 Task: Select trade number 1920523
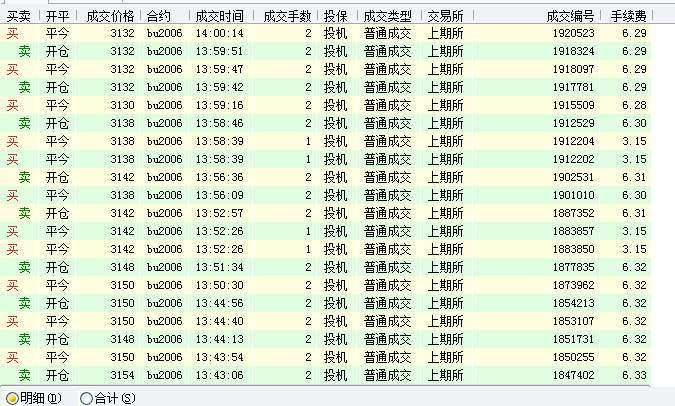[573, 33]
